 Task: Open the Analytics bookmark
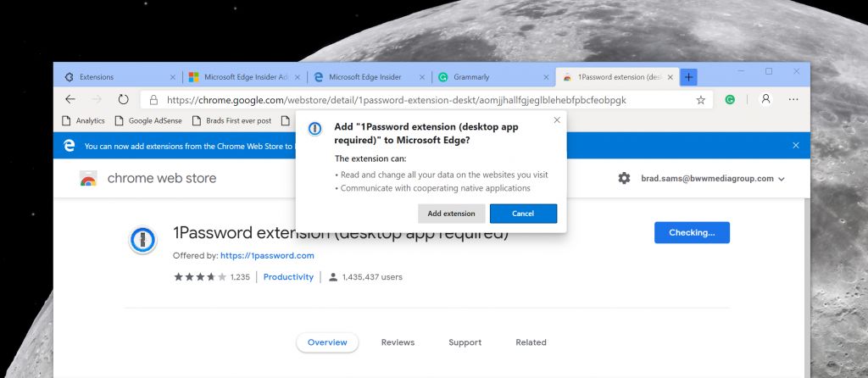click(x=83, y=120)
